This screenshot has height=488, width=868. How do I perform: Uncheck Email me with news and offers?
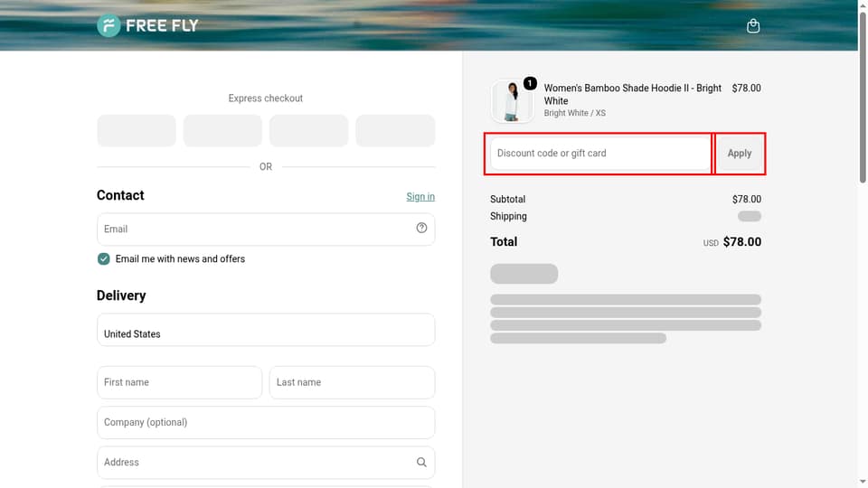pos(103,259)
